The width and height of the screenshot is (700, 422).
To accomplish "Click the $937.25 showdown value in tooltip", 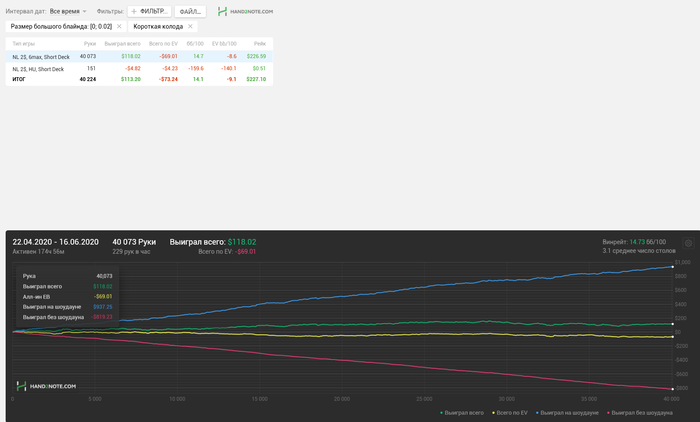I will pyautogui.click(x=103, y=307).
